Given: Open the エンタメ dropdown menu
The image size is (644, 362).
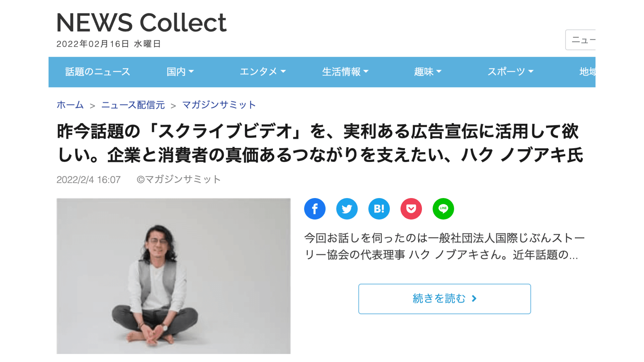Looking at the screenshot, I should [x=263, y=72].
